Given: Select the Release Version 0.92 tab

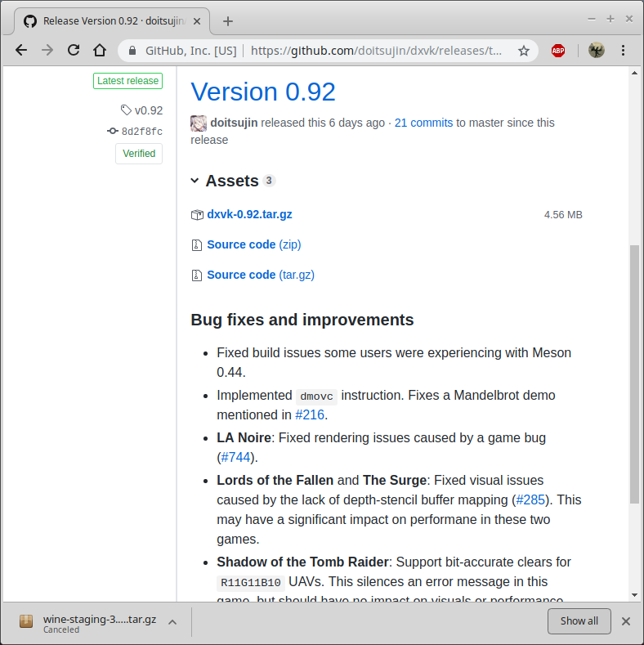Looking at the screenshot, I should tap(112, 21).
